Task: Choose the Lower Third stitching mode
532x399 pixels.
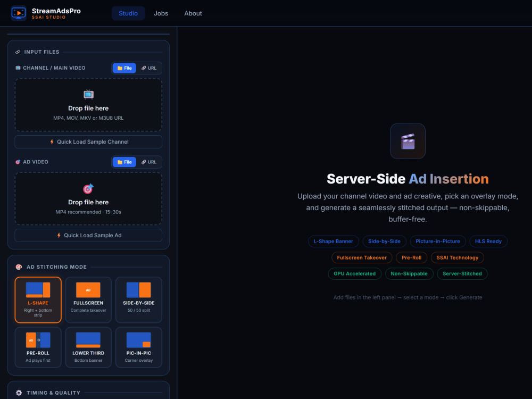Action: click(x=88, y=347)
